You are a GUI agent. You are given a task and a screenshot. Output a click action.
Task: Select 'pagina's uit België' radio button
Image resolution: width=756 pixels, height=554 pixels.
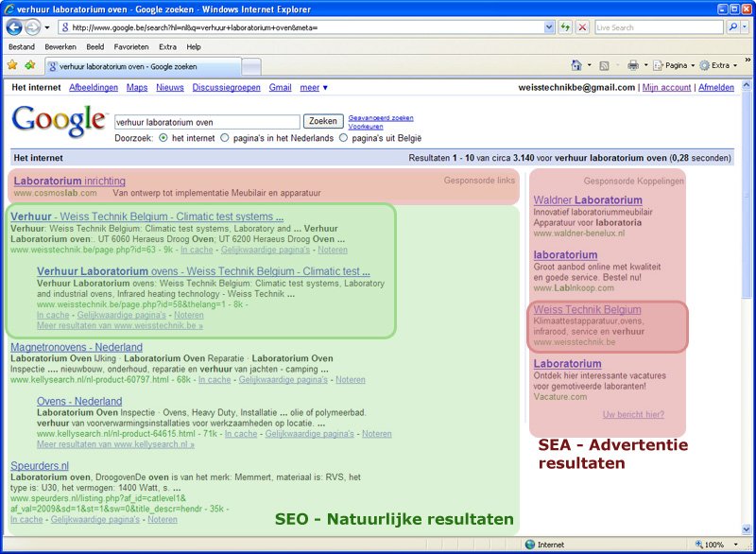[x=343, y=138]
